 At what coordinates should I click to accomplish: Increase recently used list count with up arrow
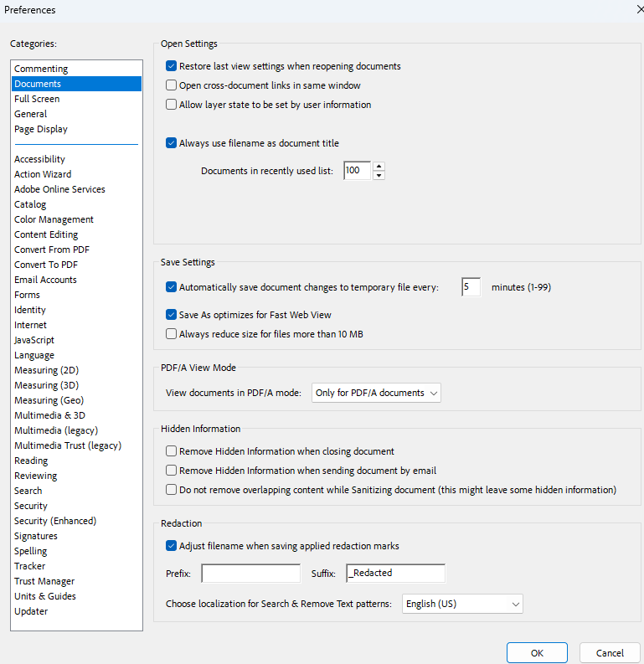(x=379, y=166)
